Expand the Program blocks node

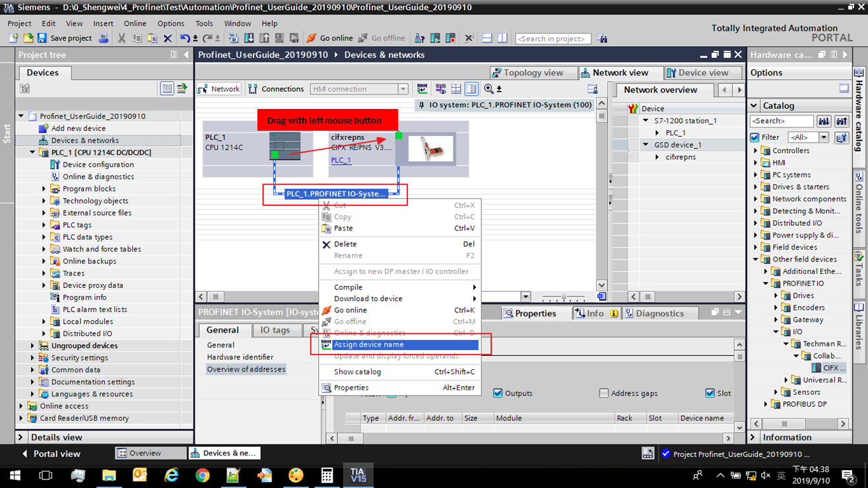tap(44, 189)
